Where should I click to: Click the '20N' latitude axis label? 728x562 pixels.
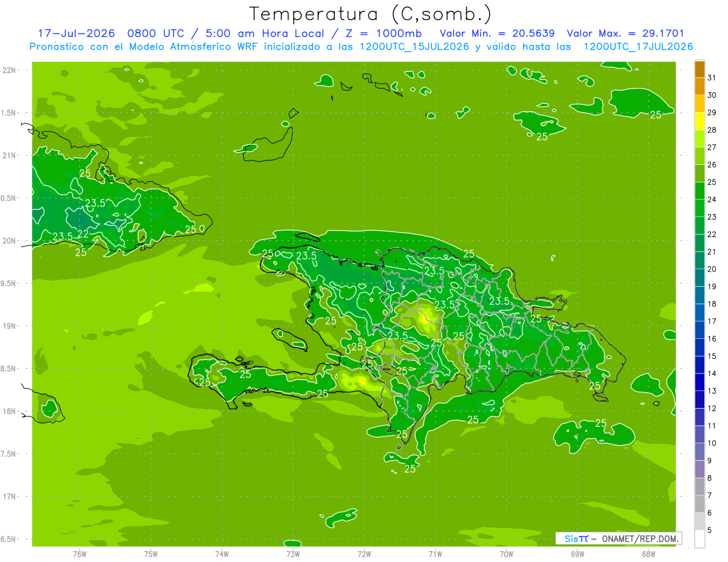pos(10,241)
